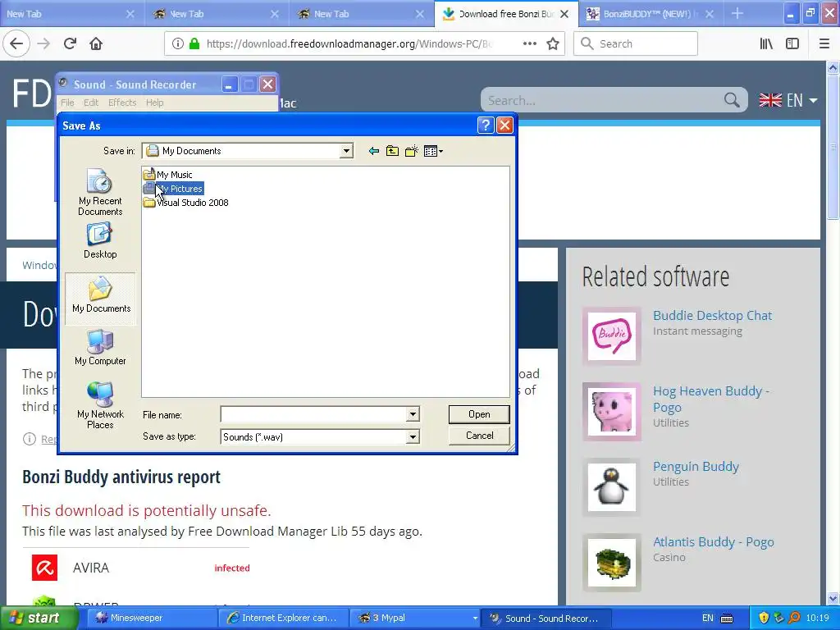Click the Save As help question mark
The height and width of the screenshot is (630, 840).
486,126
